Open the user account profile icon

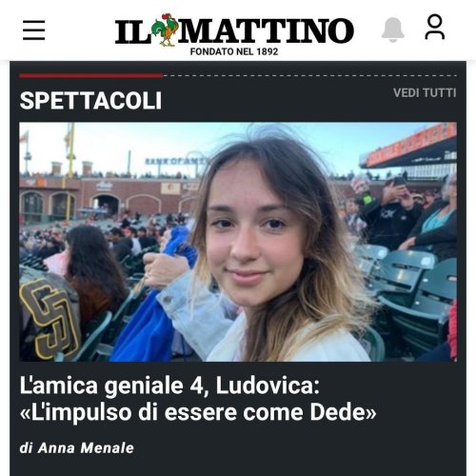[x=434, y=27]
